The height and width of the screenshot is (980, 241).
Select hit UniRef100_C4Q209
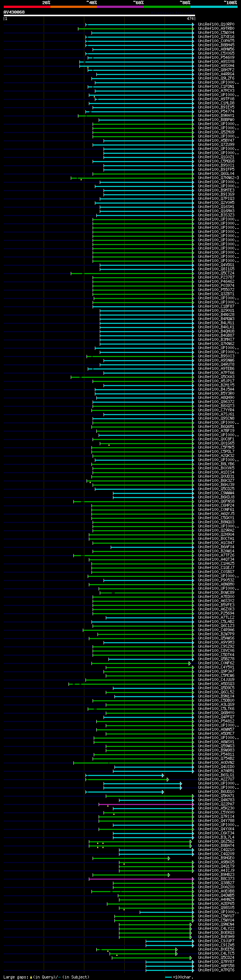[216, 854]
